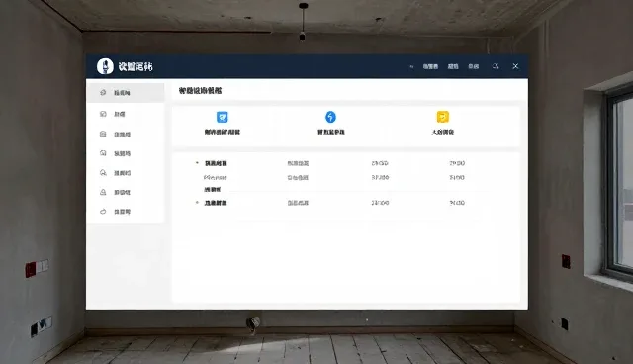
Task: Expand the first bold table row's bullet
Action: pos(197,163)
